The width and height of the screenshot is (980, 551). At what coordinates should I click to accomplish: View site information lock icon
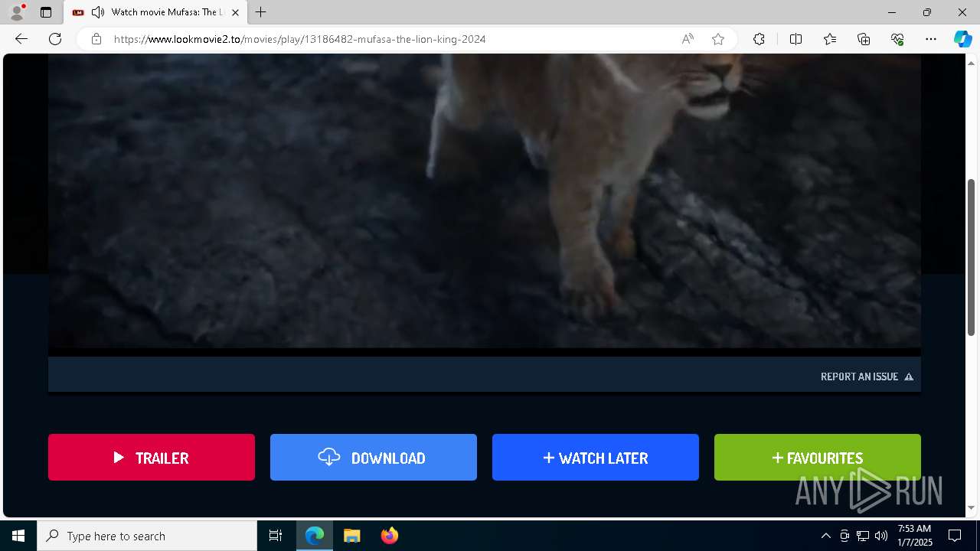96,39
